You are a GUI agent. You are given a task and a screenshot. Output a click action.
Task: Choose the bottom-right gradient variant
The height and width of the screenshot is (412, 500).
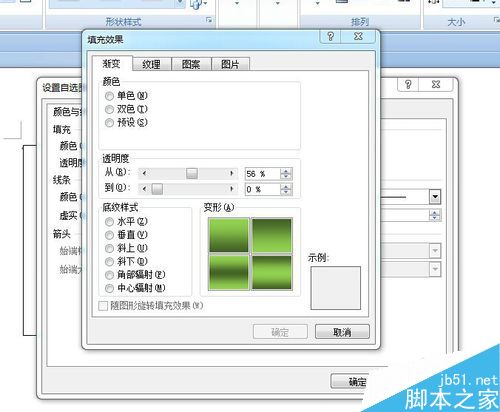tap(272, 272)
